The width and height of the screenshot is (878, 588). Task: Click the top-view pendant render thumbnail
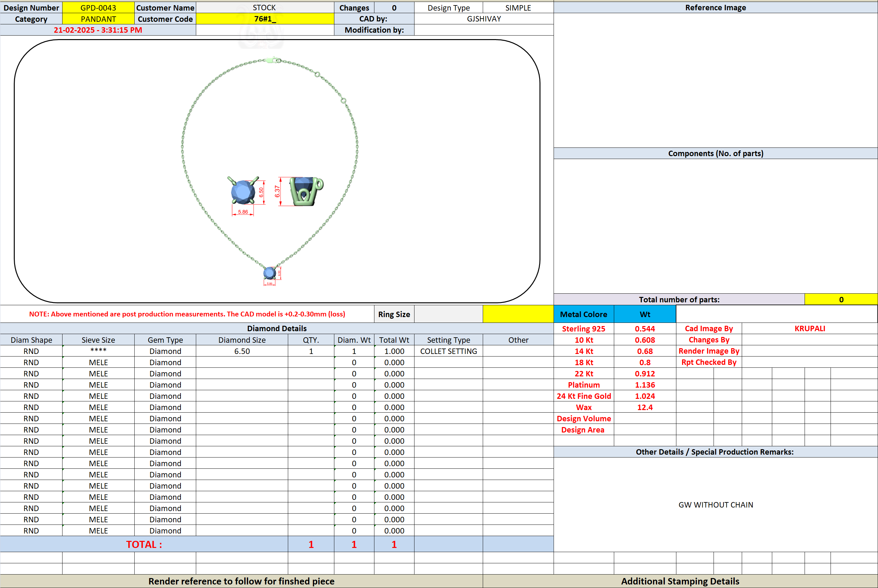243,190
